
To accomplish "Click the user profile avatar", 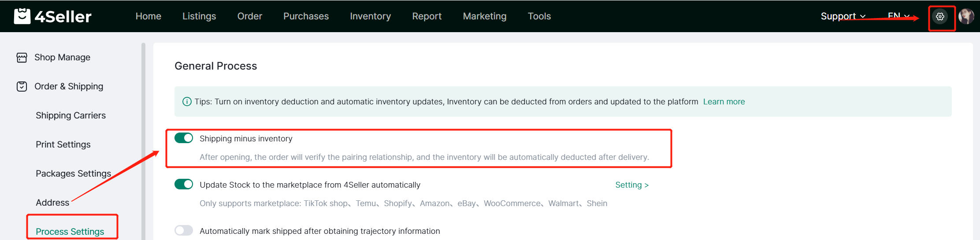I will coord(966,17).
